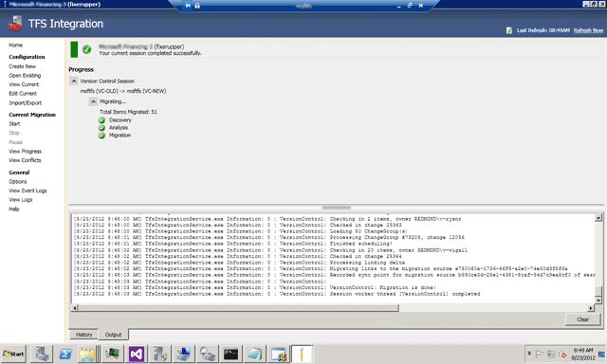Open the command prompt taskbar icon
Screen dimensions: 607x364
tap(230, 354)
